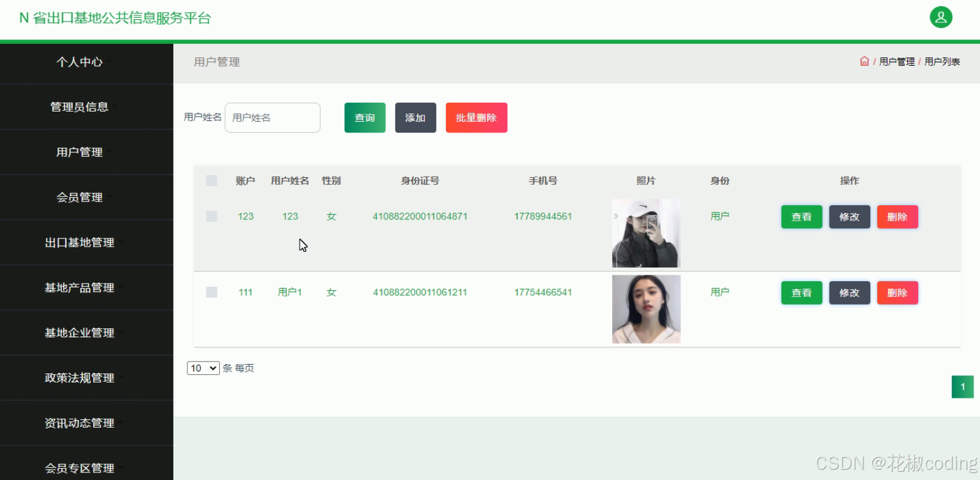
Task: Go to page 1 in pagination
Action: coord(963,387)
